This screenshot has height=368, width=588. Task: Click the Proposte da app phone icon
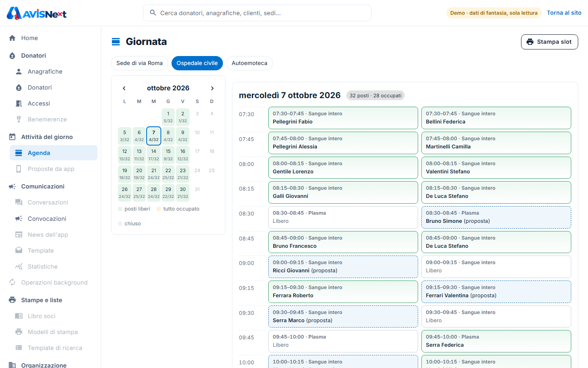(19, 169)
